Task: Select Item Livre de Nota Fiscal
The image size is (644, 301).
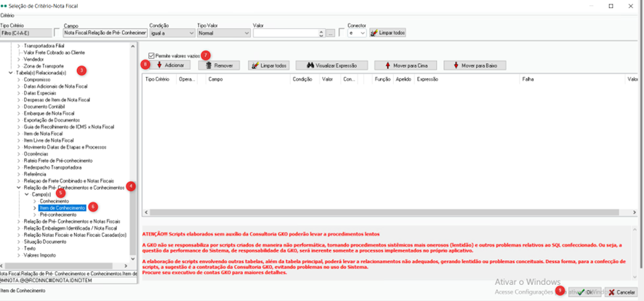Action: (x=49, y=140)
